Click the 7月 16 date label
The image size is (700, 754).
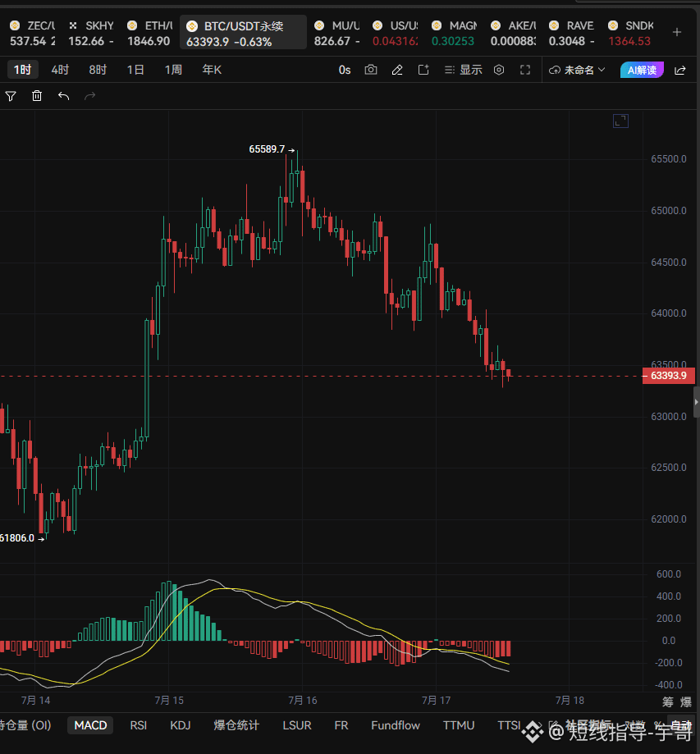303,700
